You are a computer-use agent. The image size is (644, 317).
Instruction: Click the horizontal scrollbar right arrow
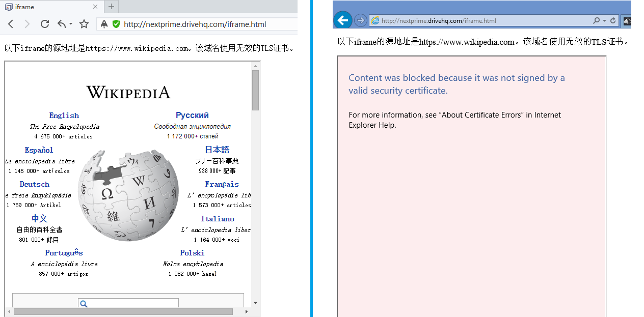point(247,311)
